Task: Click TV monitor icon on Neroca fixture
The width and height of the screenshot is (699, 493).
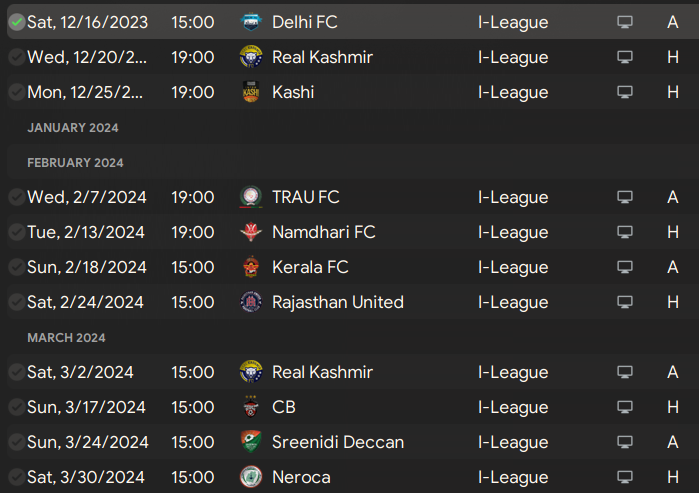Action: [x=625, y=477]
